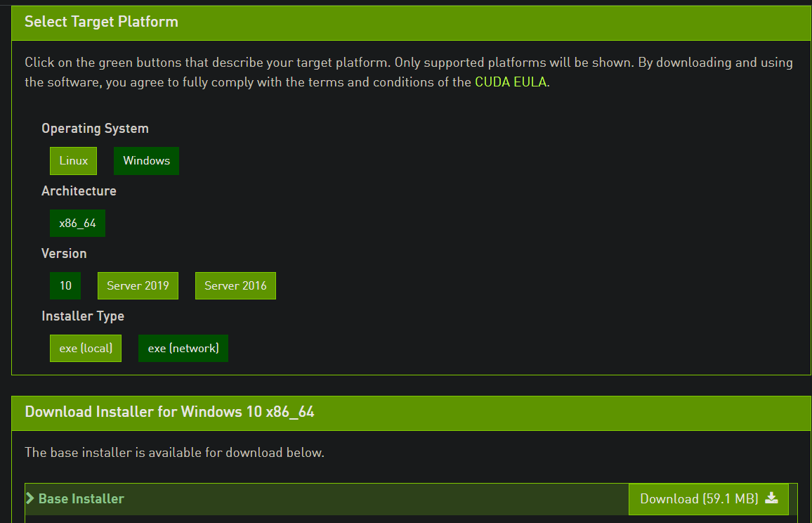Click the 'base installer is available' text
This screenshot has height=523, width=812.
(174, 453)
